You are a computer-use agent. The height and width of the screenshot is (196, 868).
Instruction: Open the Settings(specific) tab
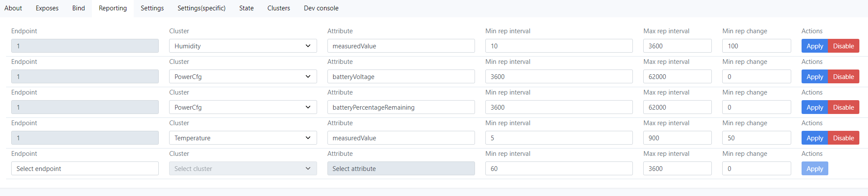coord(201,8)
